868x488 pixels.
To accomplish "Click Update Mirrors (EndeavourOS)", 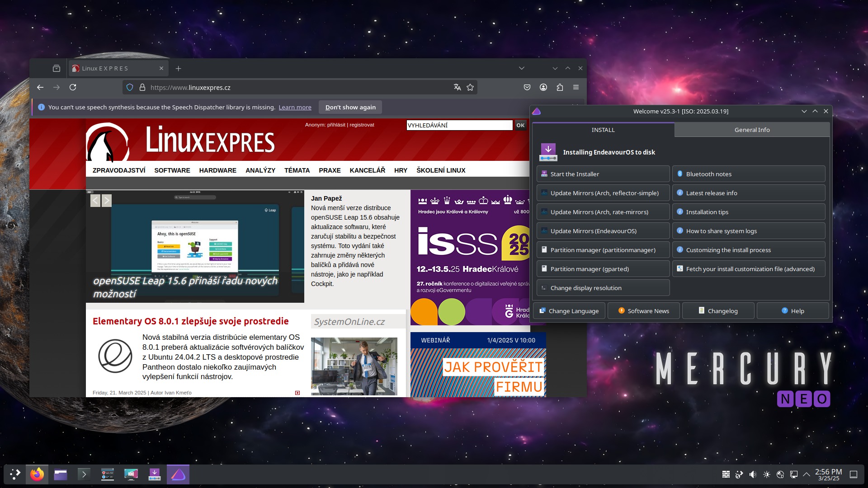I will coord(603,231).
